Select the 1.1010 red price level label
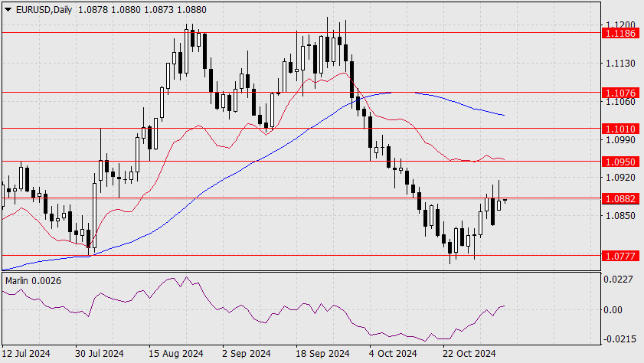 click(x=620, y=129)
